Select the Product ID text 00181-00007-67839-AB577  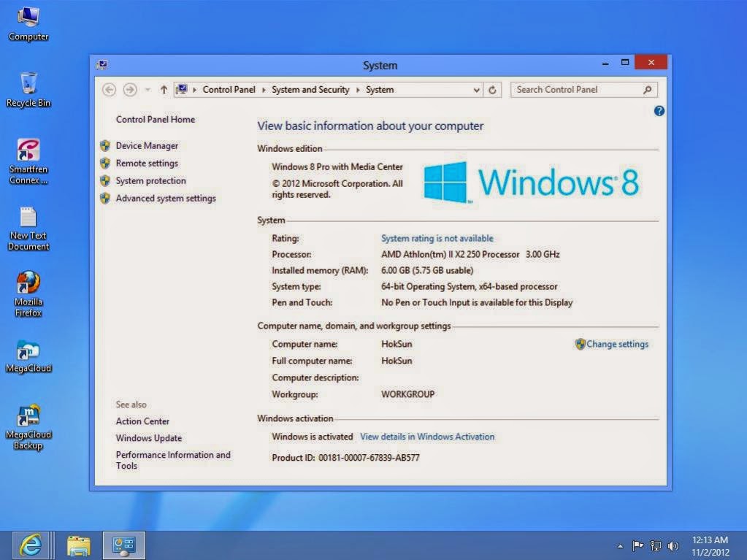tap(369, 458)
